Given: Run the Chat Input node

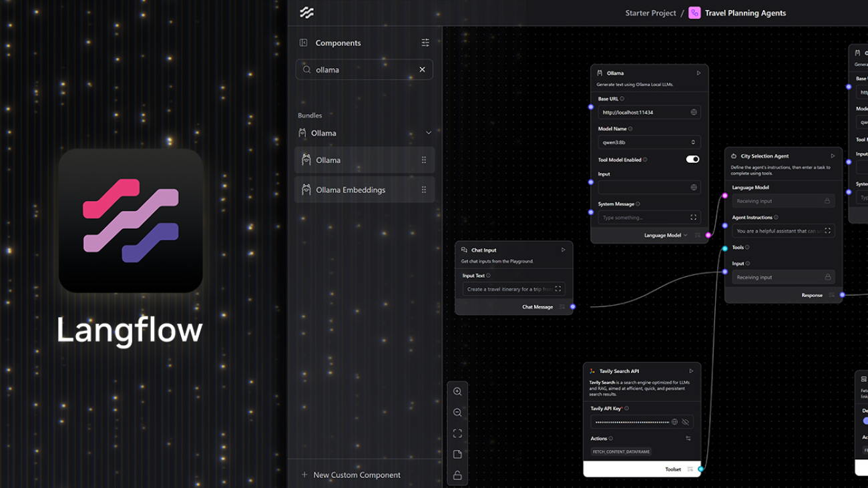Looking at the screenshot, I should [x=563, y=250].
